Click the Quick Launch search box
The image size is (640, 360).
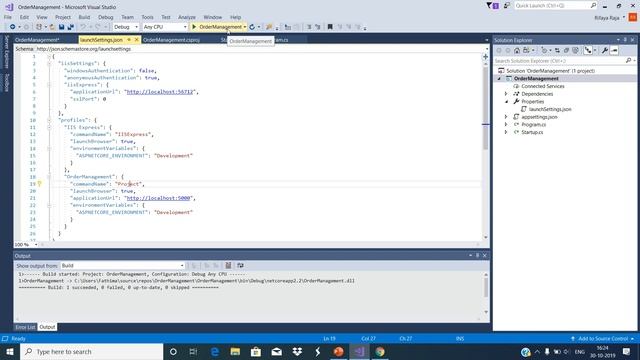555,6
